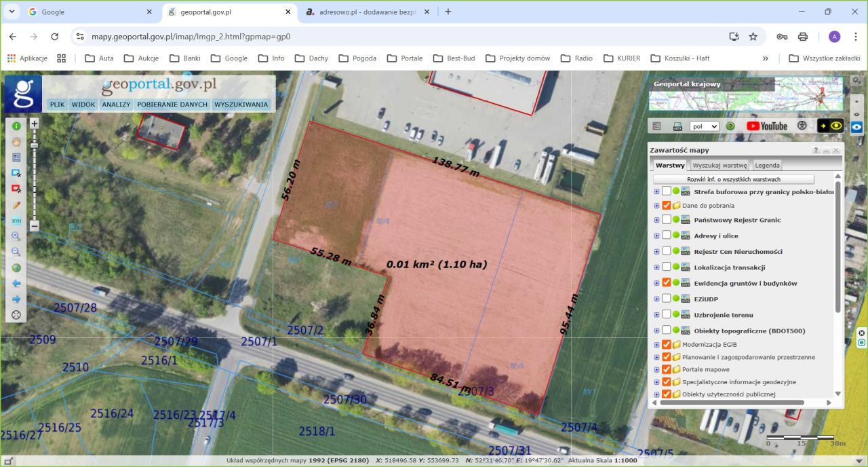This screenshot has height=467, width=868.
Task: Uncheck Ewidencja gruntów i budynków layer
Action: (667, 283)
